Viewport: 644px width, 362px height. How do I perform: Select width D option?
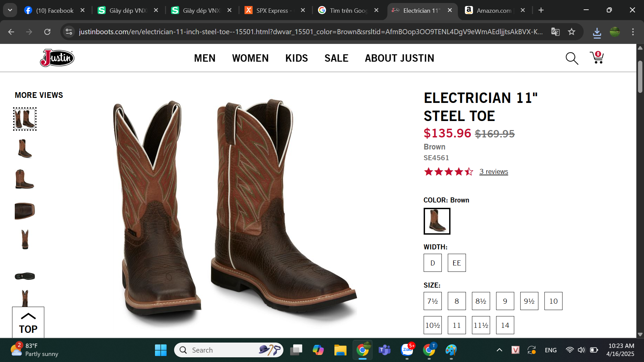coord(432,263)
